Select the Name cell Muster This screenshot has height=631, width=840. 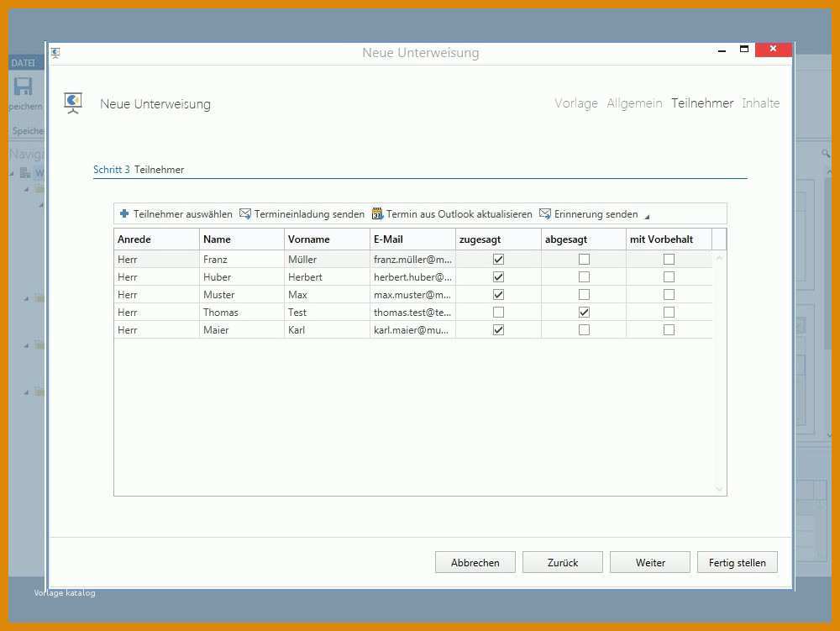(242, 295)
